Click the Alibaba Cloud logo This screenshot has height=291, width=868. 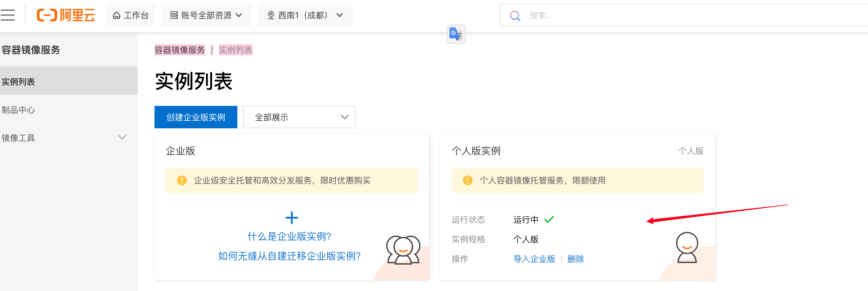(66, 15)
